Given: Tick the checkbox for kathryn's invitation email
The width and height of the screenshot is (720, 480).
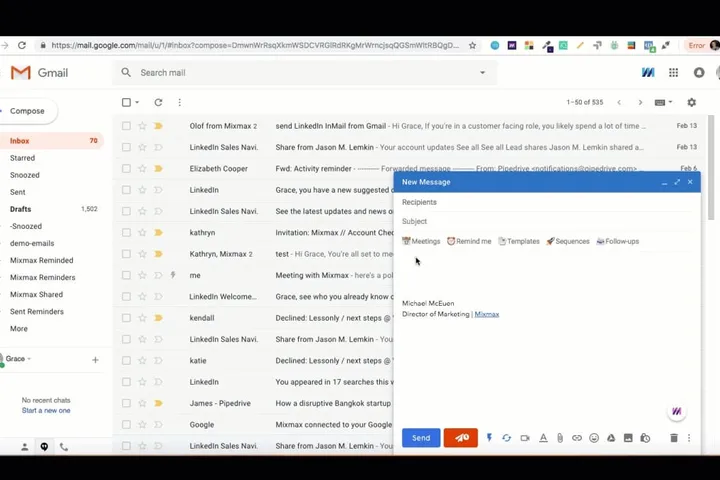Looking at the screenshot, I should (x=126, y=232).
